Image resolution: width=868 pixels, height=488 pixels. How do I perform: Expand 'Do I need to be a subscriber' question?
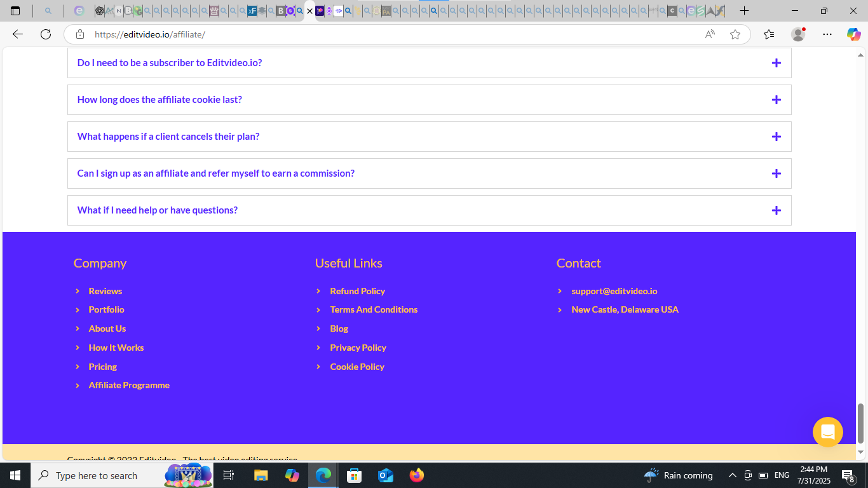(x=430, y=63)
